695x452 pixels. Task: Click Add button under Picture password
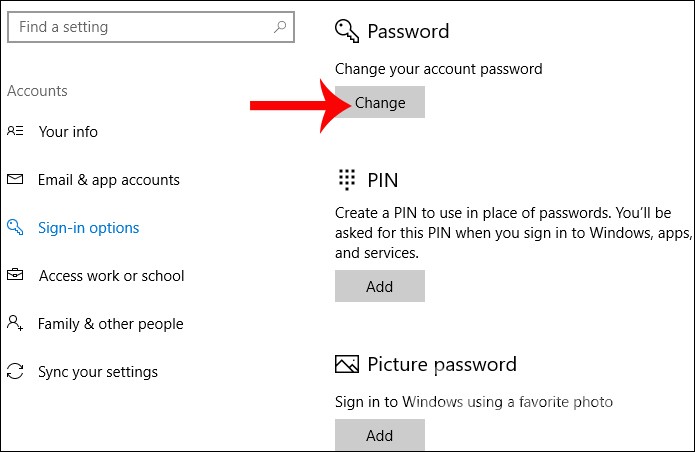pyautogui.click(x=379, y=435)
